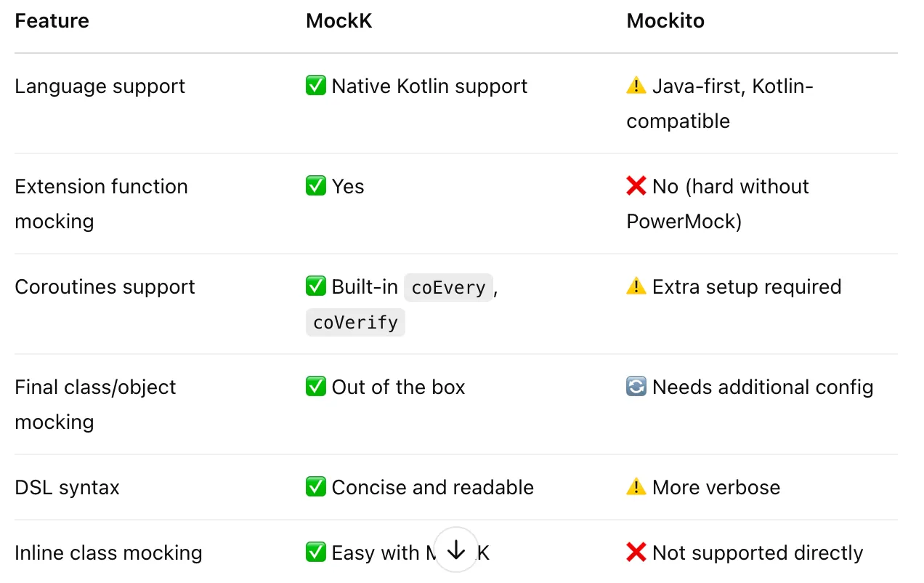
Task: Select the coEvery code snippet
Action: coord(448,287)
